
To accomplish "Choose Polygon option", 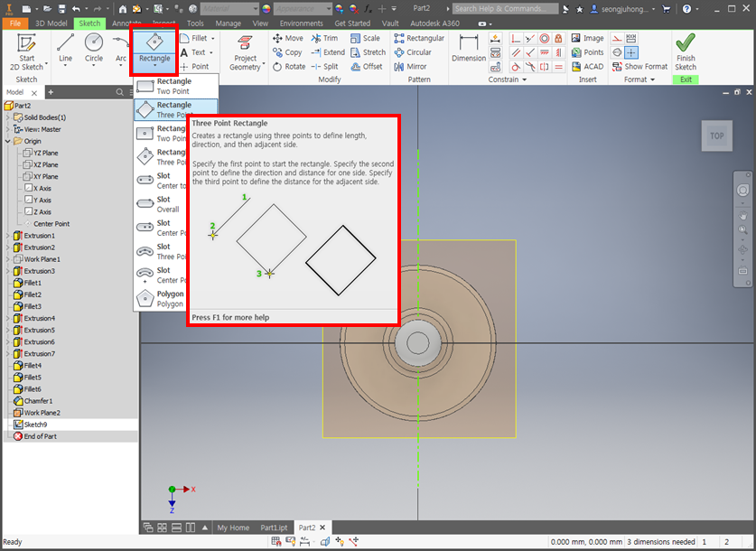I will point(160,299).
